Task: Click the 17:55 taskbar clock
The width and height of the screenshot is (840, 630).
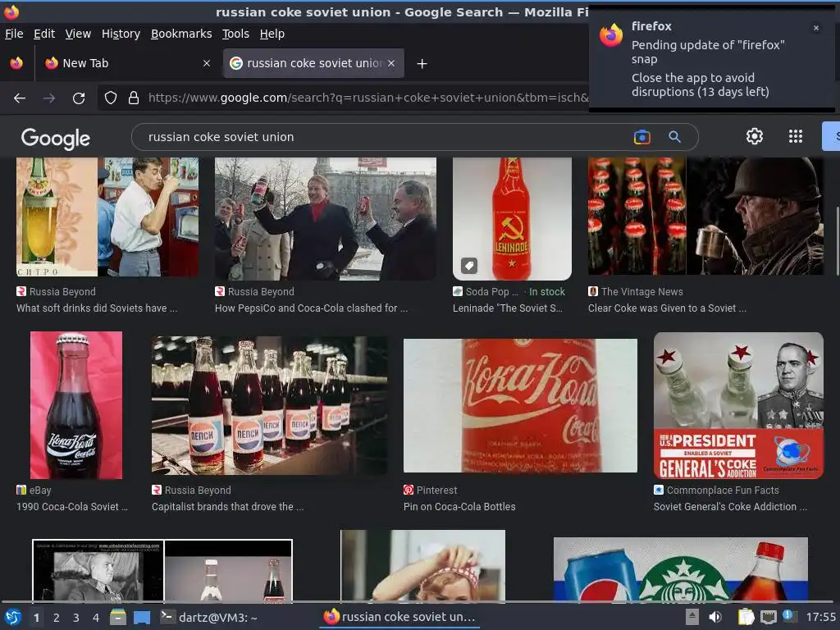Action: coord(820,617)
